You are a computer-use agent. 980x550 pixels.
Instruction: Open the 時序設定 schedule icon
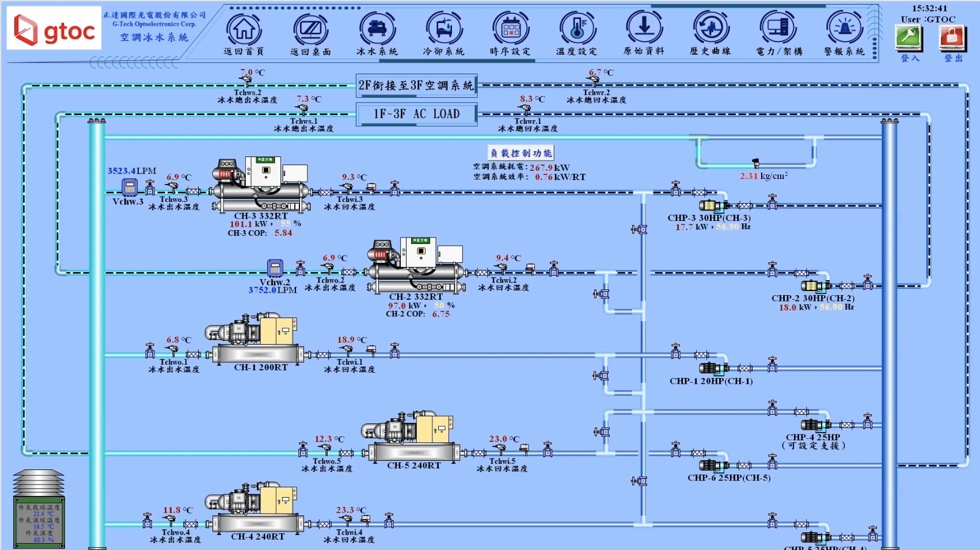510,29
